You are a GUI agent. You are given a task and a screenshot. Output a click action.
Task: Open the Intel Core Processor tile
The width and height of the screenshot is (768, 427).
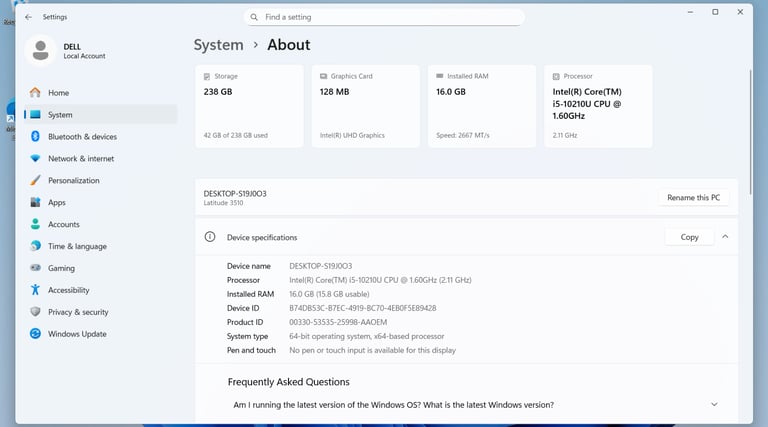(598, 106)
